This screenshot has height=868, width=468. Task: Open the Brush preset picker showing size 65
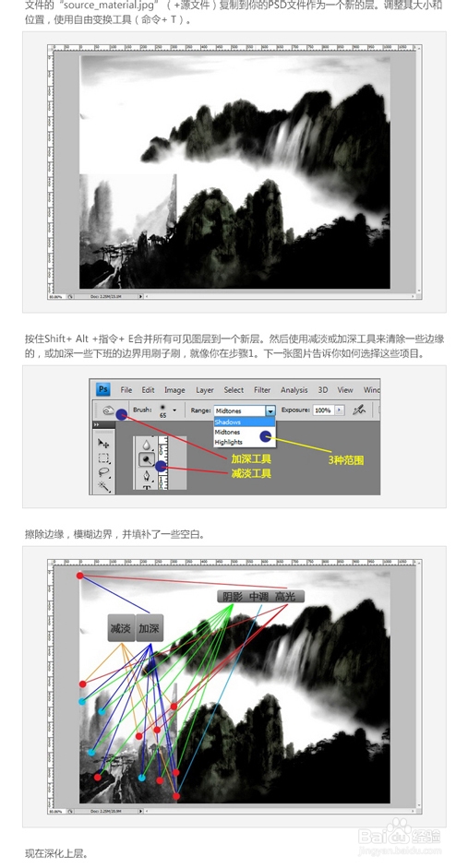click(167, 410)
